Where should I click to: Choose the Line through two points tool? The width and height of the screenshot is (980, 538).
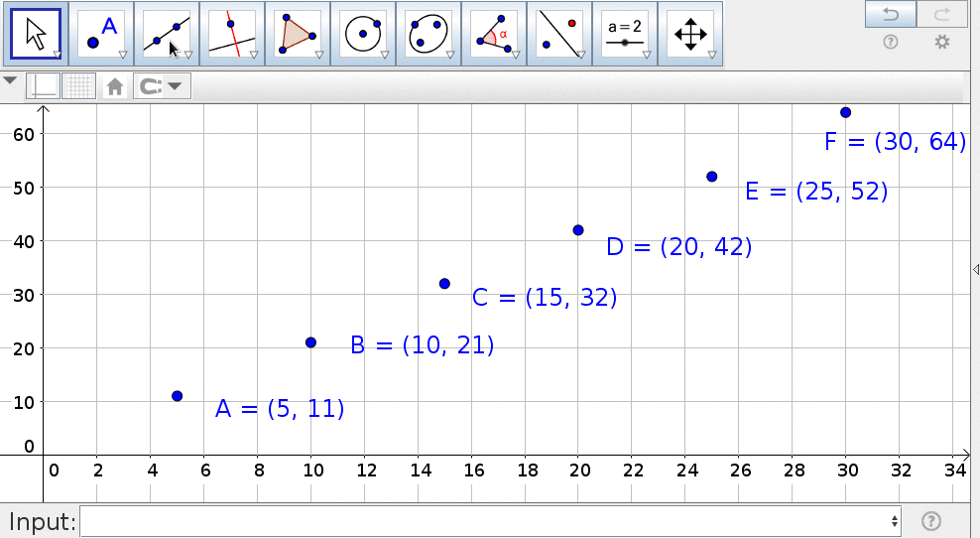click(x=167, y=33)
